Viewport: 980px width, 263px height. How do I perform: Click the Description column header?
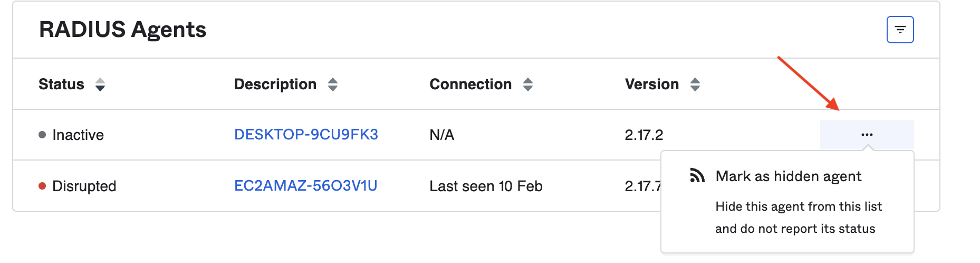click(x=275, y=84)
